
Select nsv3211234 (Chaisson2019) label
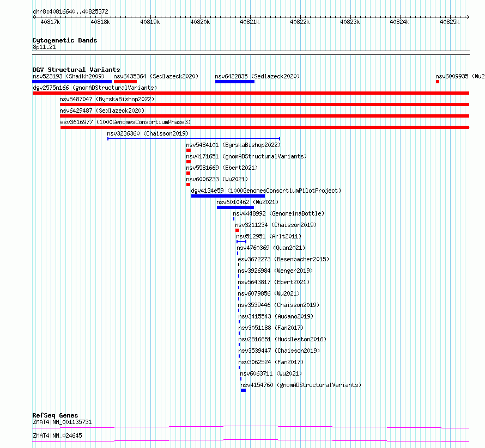(x=276, y=225)
